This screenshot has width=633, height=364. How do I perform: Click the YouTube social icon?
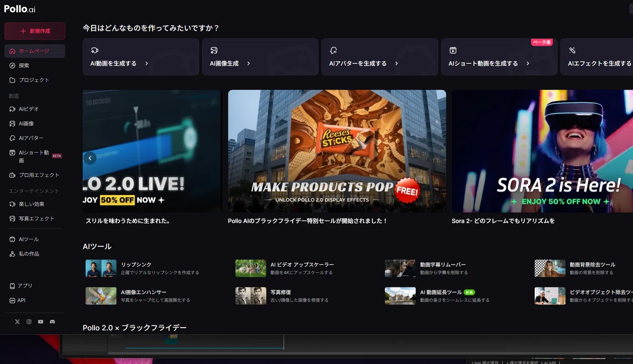coord(41,322)
